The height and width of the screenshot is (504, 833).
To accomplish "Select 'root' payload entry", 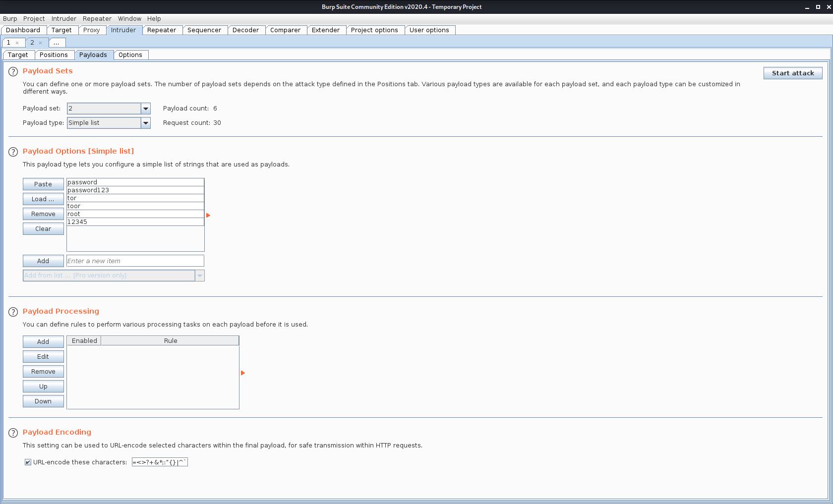I will [x=135, y=214].
